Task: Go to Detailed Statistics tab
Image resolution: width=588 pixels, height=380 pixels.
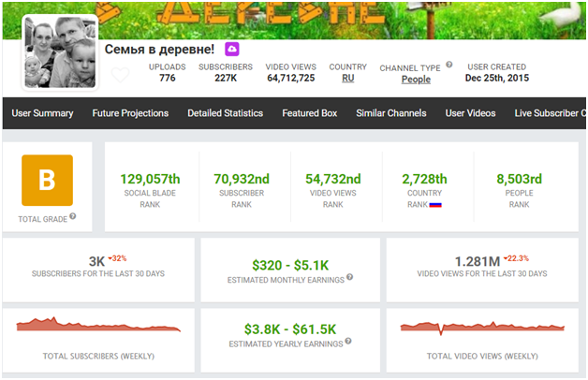Action: 225,113
